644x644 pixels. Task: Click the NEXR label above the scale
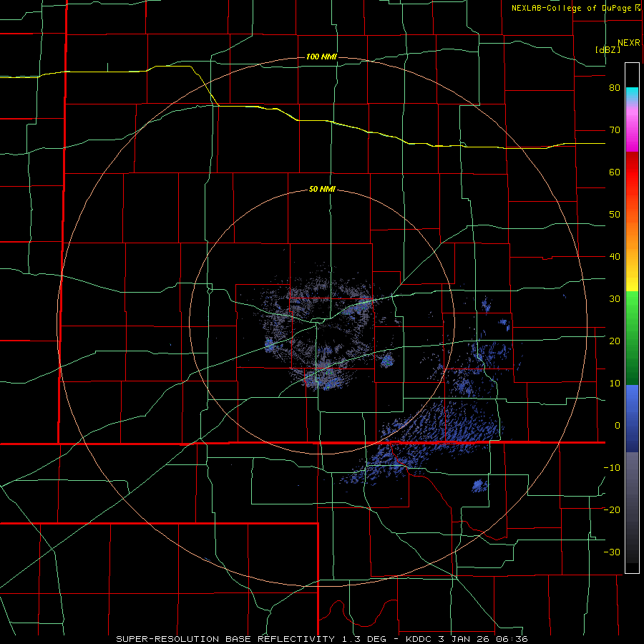point(629,43)
